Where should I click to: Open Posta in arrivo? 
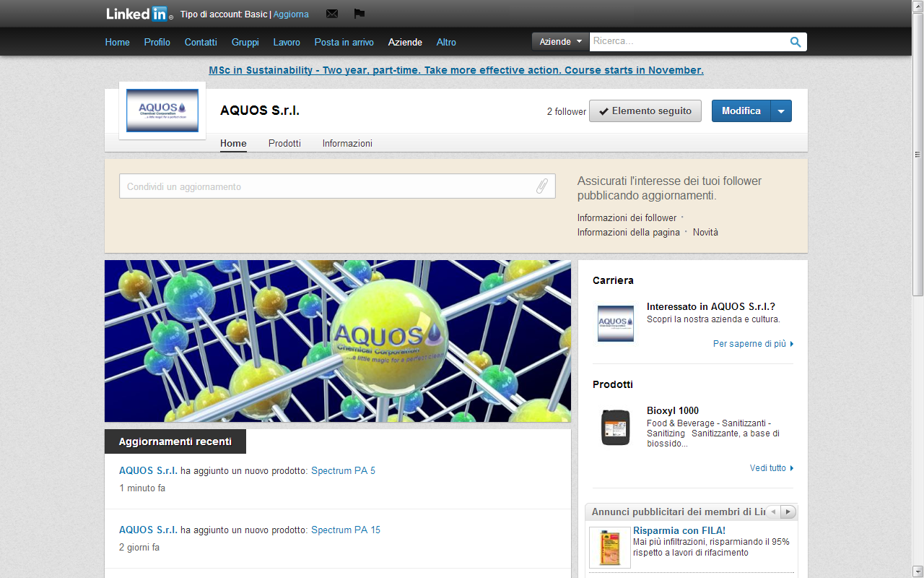[x=344, y=43]
